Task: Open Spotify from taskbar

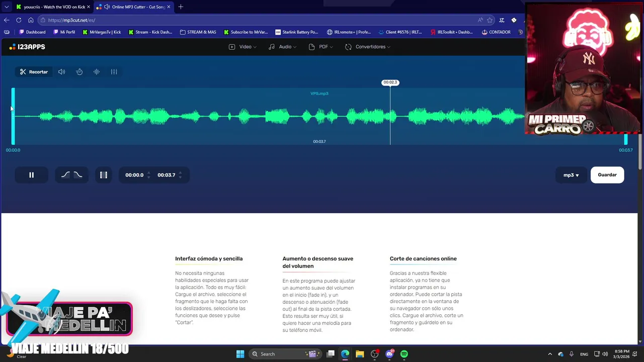Action: point(404,354)
